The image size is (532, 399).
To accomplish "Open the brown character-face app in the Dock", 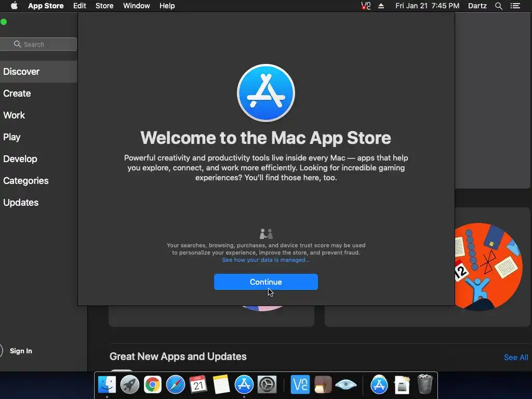I will tap(323, 384).
